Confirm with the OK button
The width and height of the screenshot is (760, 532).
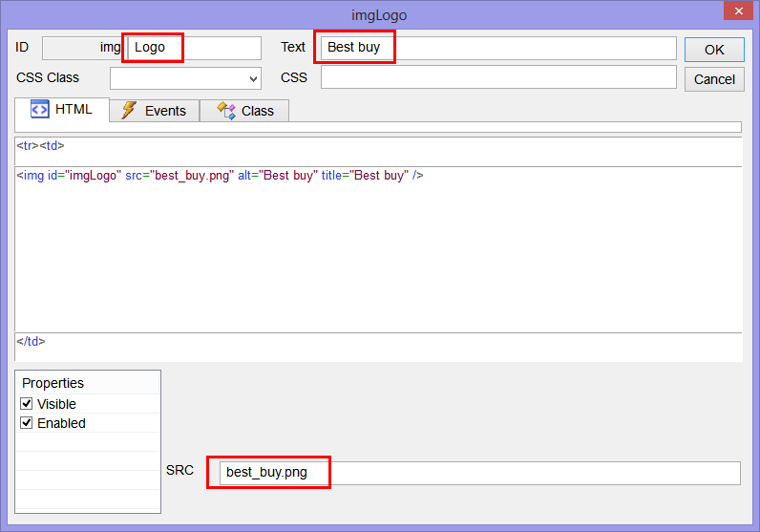[714, 50]
